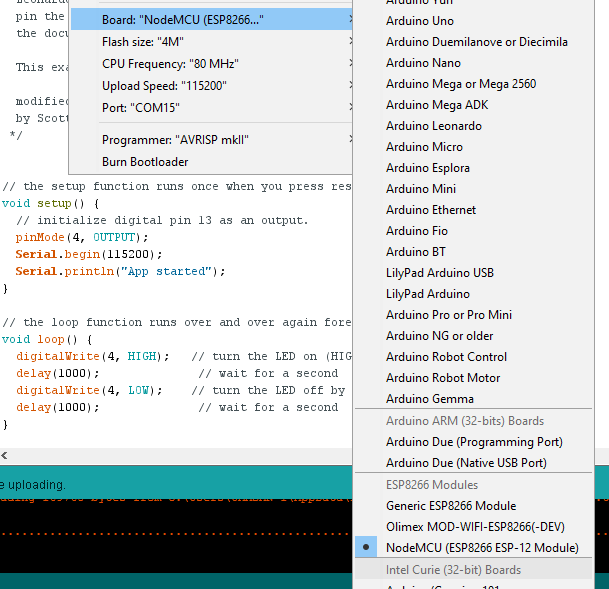Choose Arduino Due (Programming Port) board
This screenshot has width=609, height=589.
pyautogui.click(x=474, y=441)
